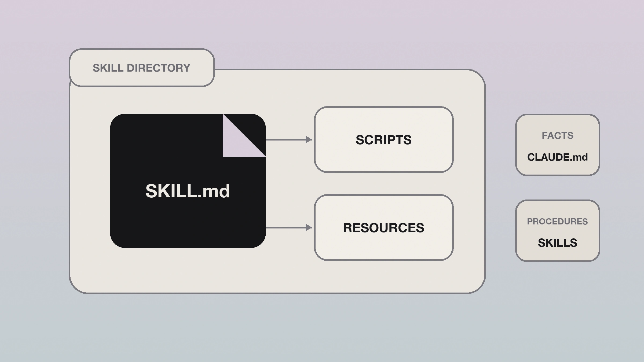Select the RESOURCES box
644x362 pixels.
pos(384,228)
